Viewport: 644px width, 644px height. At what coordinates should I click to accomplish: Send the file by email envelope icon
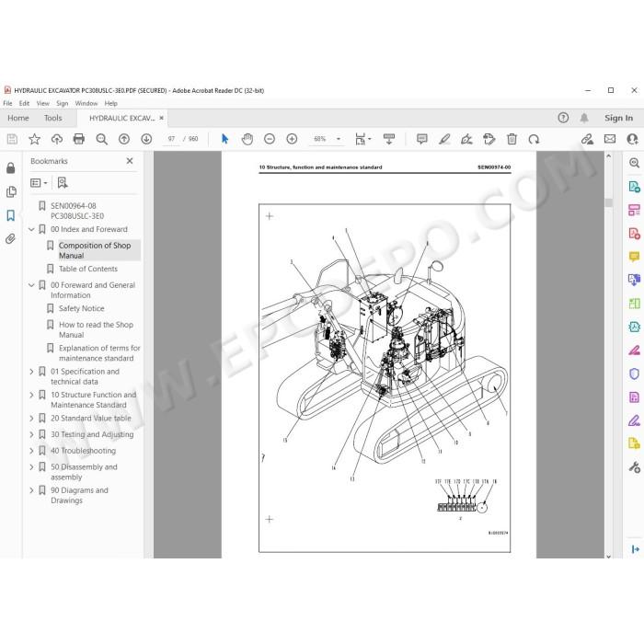[610, 139]
